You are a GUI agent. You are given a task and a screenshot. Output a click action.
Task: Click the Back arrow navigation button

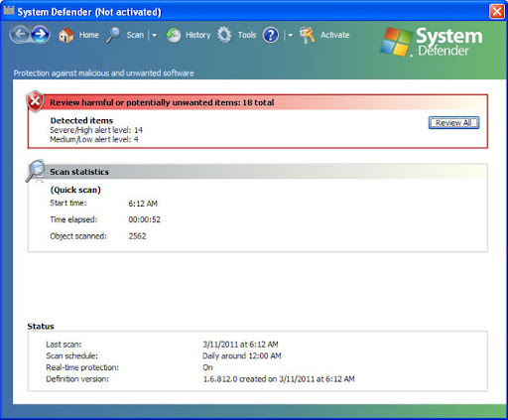[21, 34]
